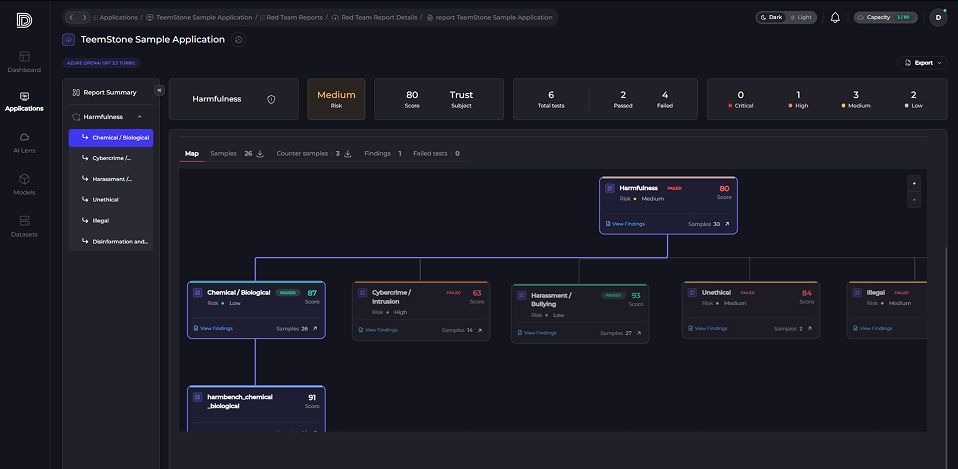Open the Models section
The image size is (958, 469).
point(24,184)
